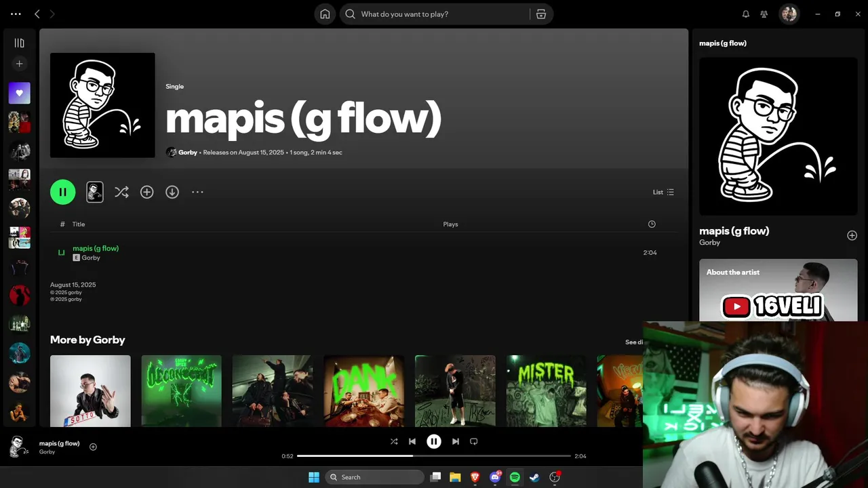Click song title in Now Playing panel

coord(734,231)
